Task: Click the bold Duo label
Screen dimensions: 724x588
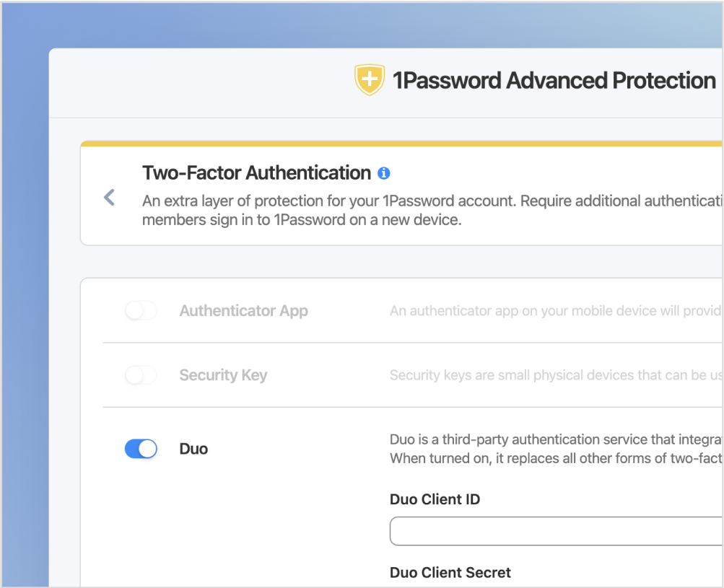Action: (x=193, y=449)
